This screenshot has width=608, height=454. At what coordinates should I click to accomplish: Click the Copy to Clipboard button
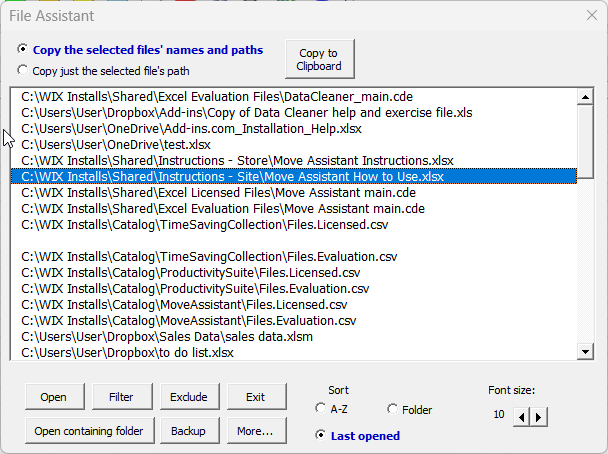320,59
